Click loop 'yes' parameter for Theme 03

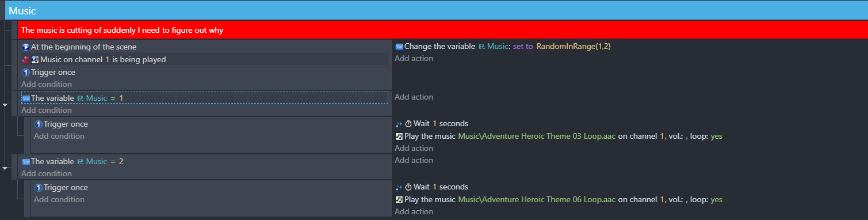point(717,136)
